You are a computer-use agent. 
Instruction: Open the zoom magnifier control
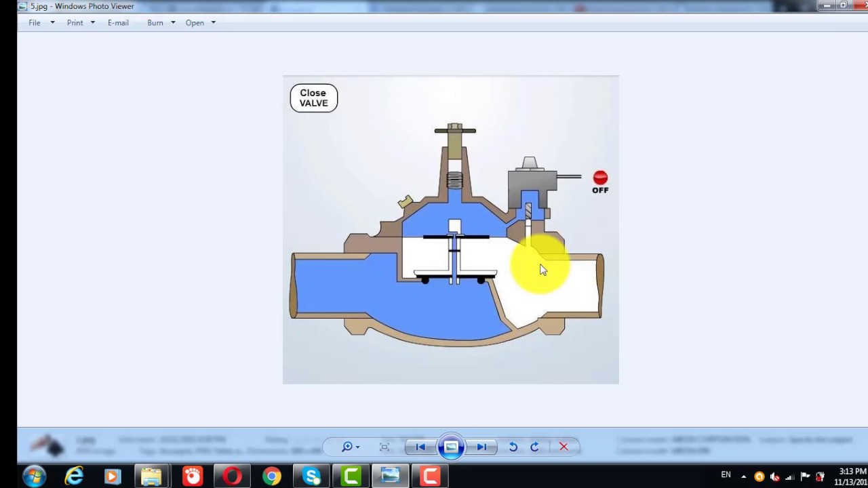[350, 447]
